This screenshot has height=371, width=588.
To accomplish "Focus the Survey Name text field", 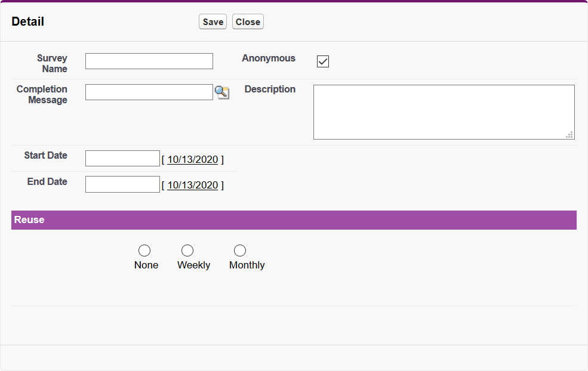I will (x=149, y=61).
